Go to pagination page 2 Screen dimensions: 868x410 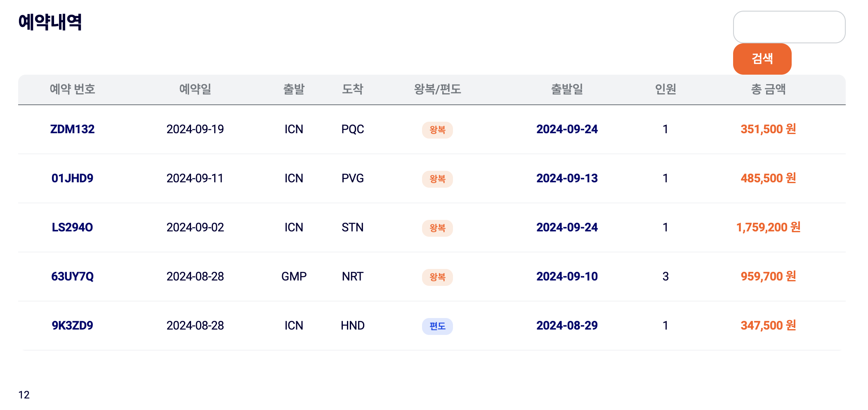coord(27,395)
